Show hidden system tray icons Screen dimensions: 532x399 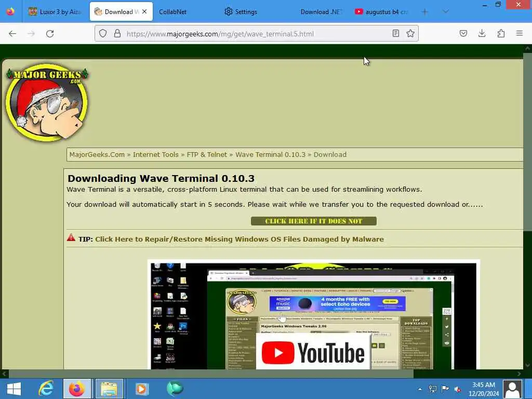[420, 389]
